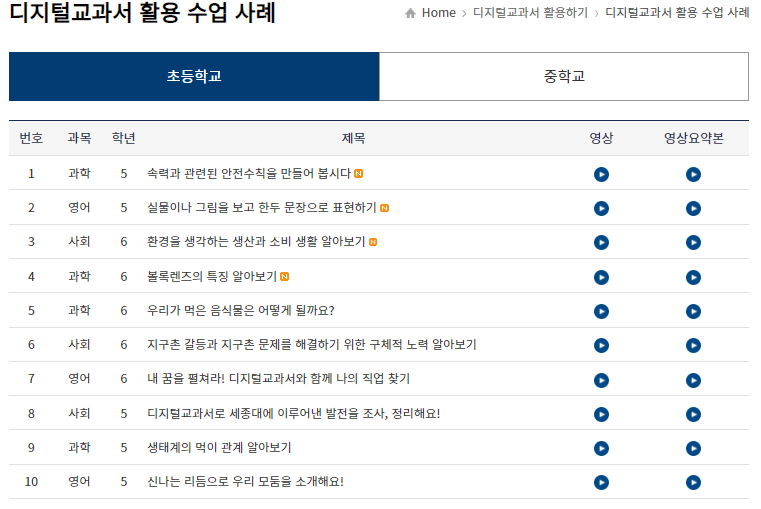
Task: Play the video for row 1 속력과 관련된 안전수칙
Action: tap(601, 174)
